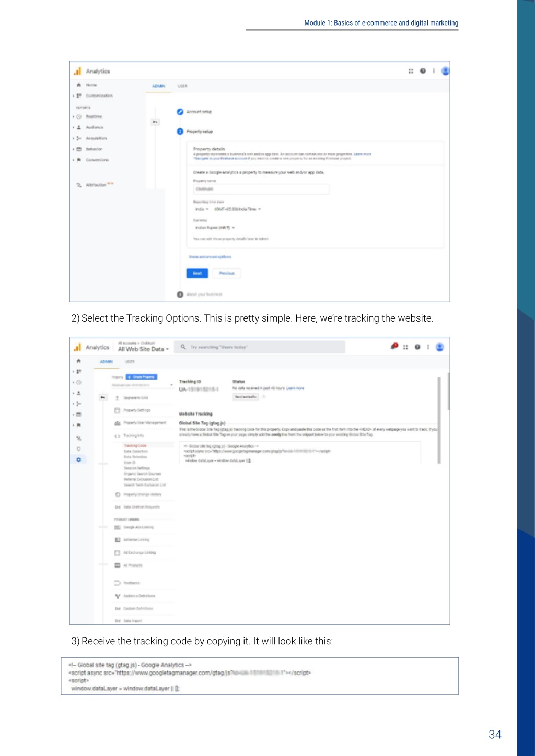
Task: Click All Products in Product Linking
Action: (x=128, y=565)
